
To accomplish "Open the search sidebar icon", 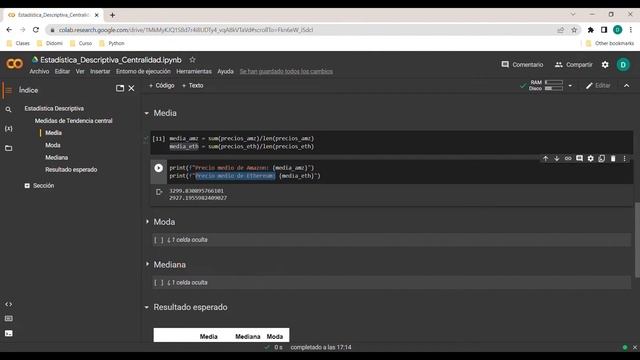I will [x=8, y=109].
